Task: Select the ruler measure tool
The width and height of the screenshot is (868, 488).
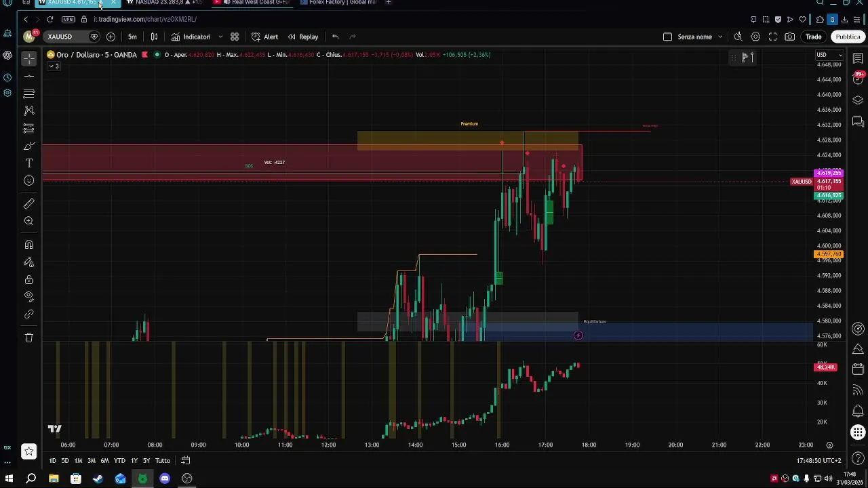Action: (x=28, y=203)
